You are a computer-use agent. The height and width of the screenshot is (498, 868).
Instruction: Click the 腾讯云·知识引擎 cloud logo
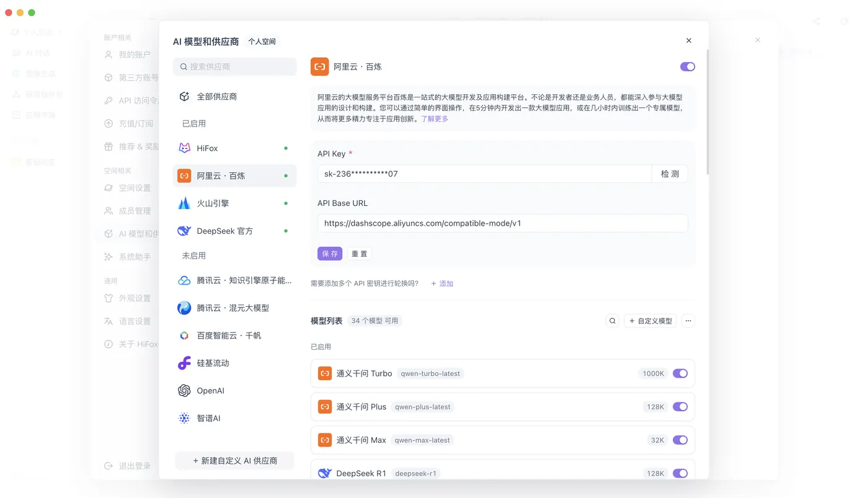click(184, 280)
